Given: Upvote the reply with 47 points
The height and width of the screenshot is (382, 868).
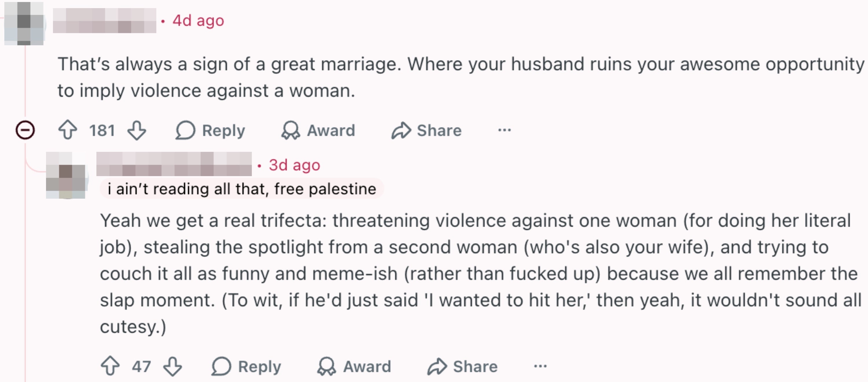Looking at the screenshot, I should (110, 366).
